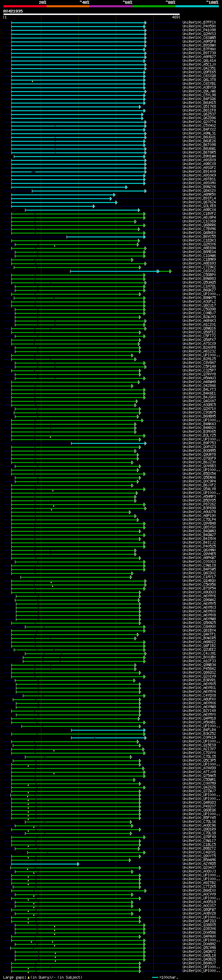The image size is (222, 980).
Task: Click UniRef100_A3BYS9 in the hit list
Action: click(199, 88)
